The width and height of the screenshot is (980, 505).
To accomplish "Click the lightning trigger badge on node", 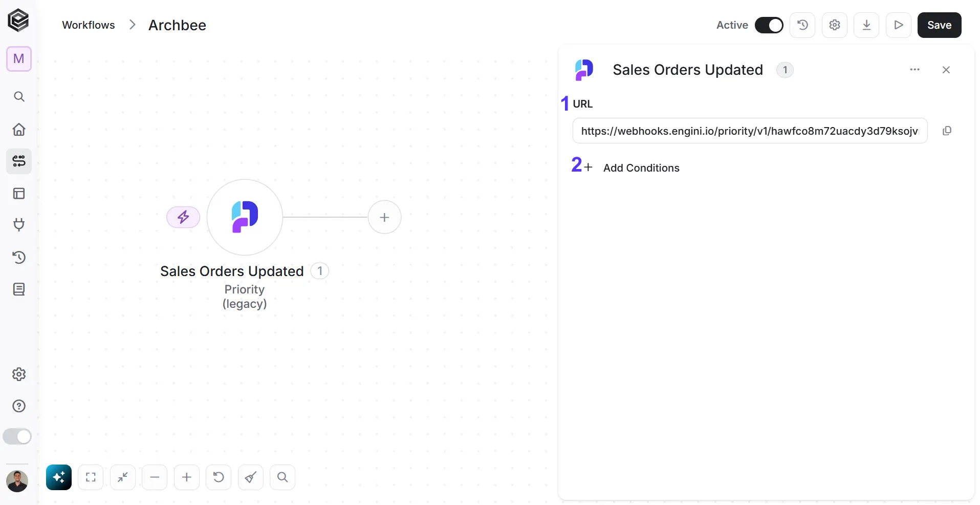I will coord(183,217).
